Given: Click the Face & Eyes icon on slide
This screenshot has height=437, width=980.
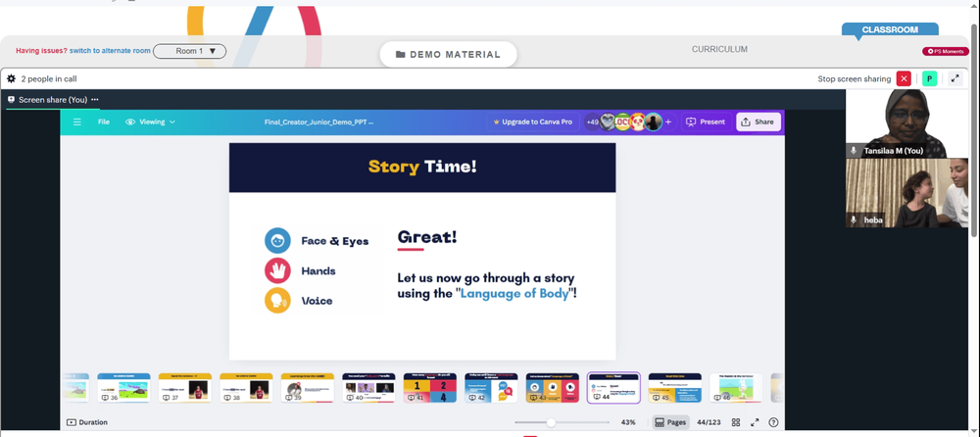Looking at the screenshot, I should (x=277, y=241).
